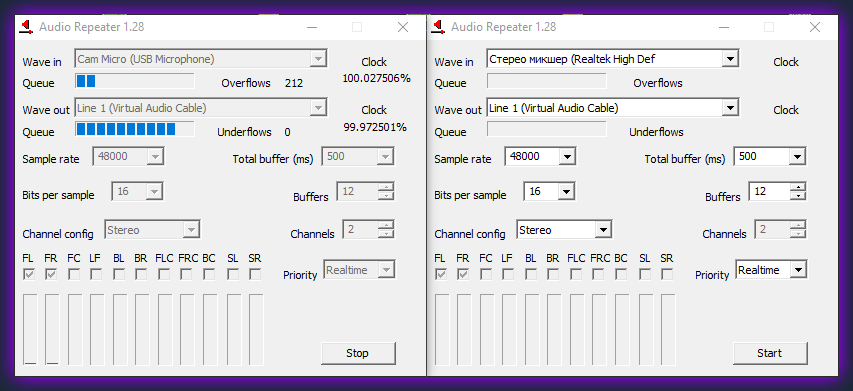Click the Underflows value 0 in left window
This screenshot has width=853, height=391.
click(x=287, y=132)
